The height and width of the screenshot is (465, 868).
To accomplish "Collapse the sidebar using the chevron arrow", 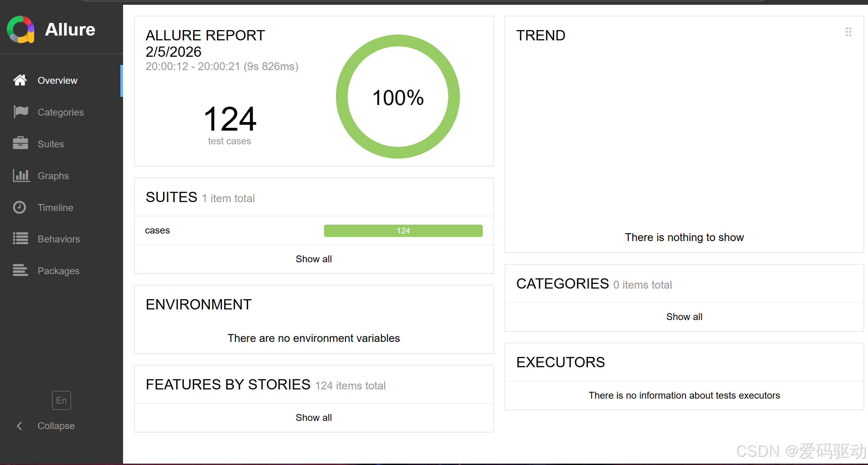I will tap(19, 426).
